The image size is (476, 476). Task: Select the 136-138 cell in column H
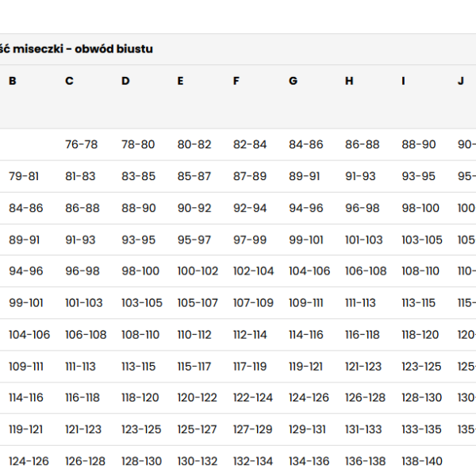[366, 461]
